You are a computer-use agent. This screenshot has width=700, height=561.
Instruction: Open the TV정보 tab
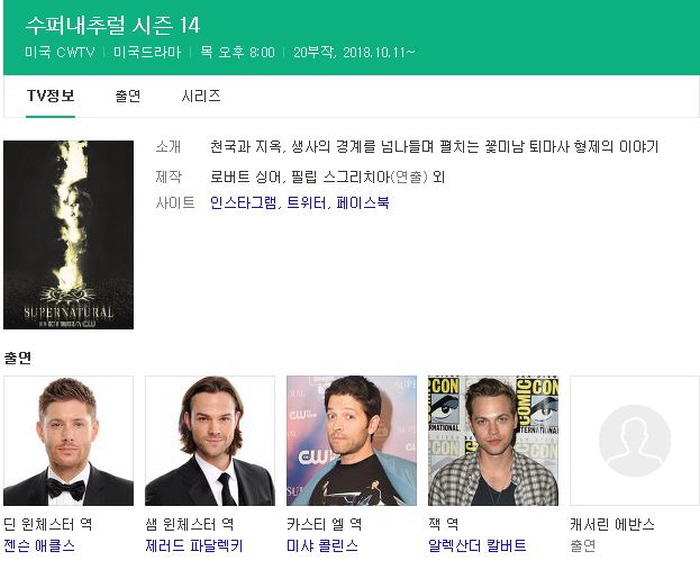[50, 96]
